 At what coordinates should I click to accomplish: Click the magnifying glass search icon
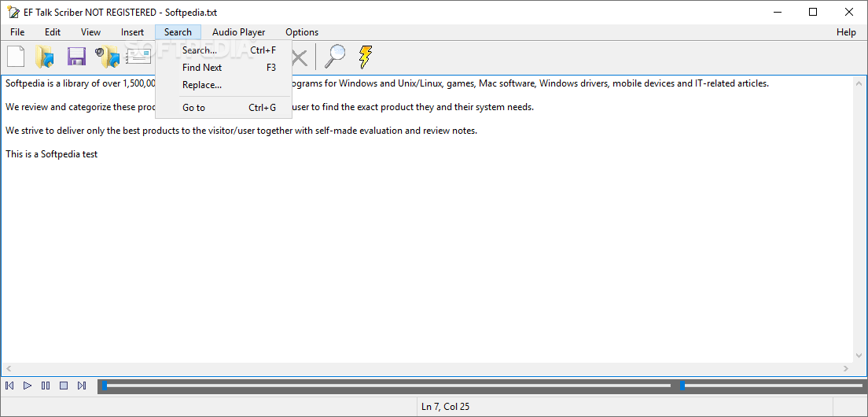click(334, 57)
